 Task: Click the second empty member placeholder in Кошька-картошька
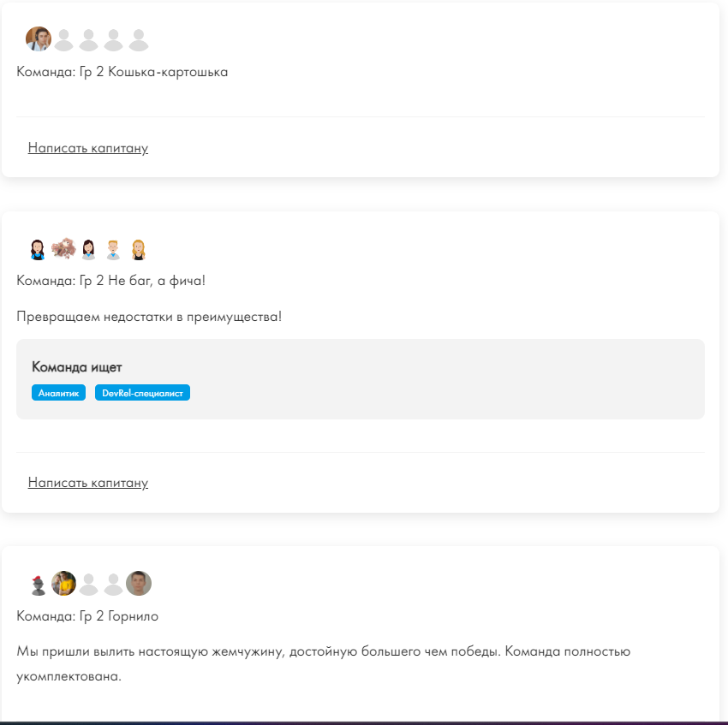click(x=89, y=39)
